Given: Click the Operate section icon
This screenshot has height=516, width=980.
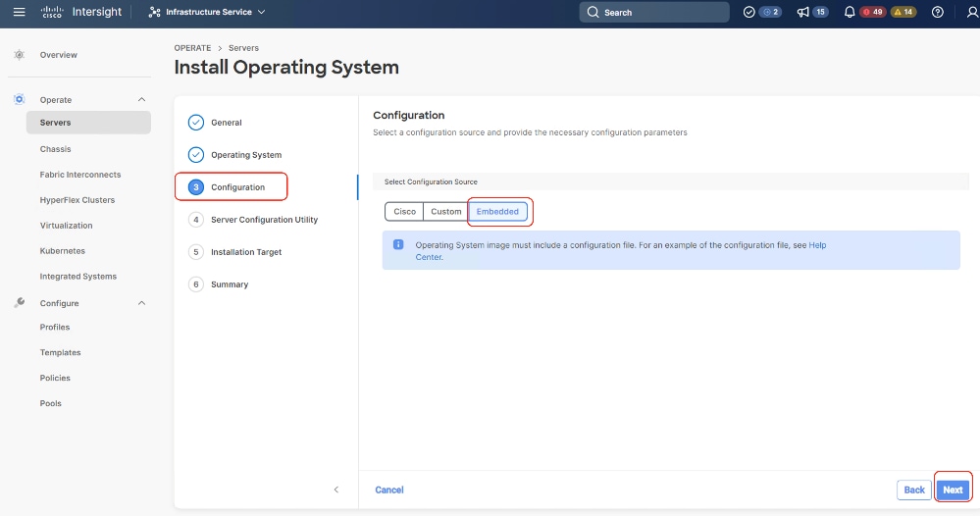Looking at the screenshot, I should pyautogui.click(x=20, y=99).
